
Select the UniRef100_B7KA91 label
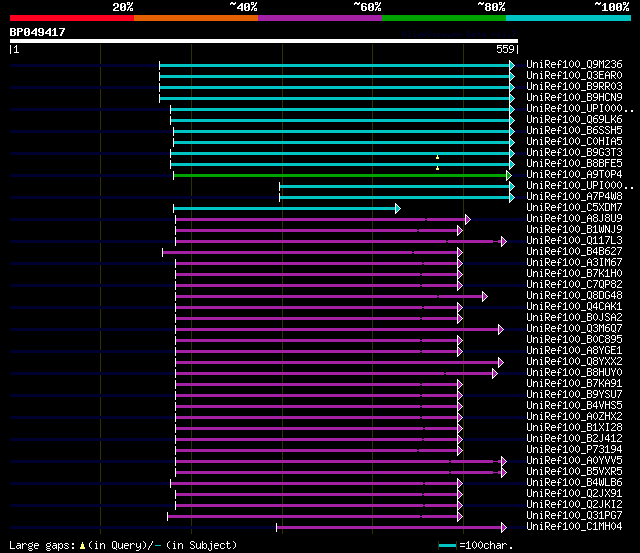click(574, 384)
